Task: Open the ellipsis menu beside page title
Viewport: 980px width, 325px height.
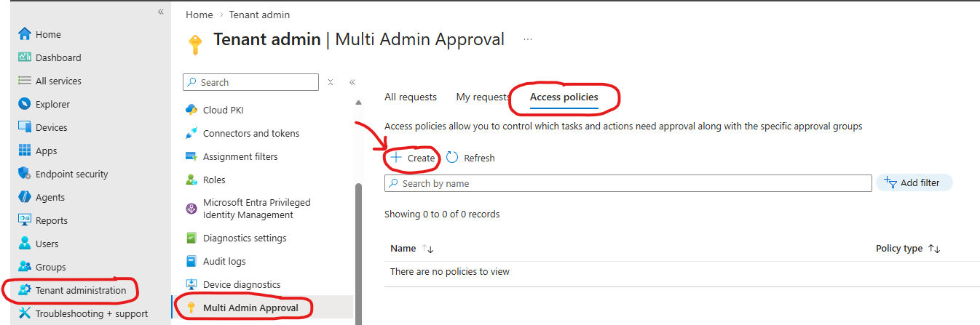Action: pos(528,39)
